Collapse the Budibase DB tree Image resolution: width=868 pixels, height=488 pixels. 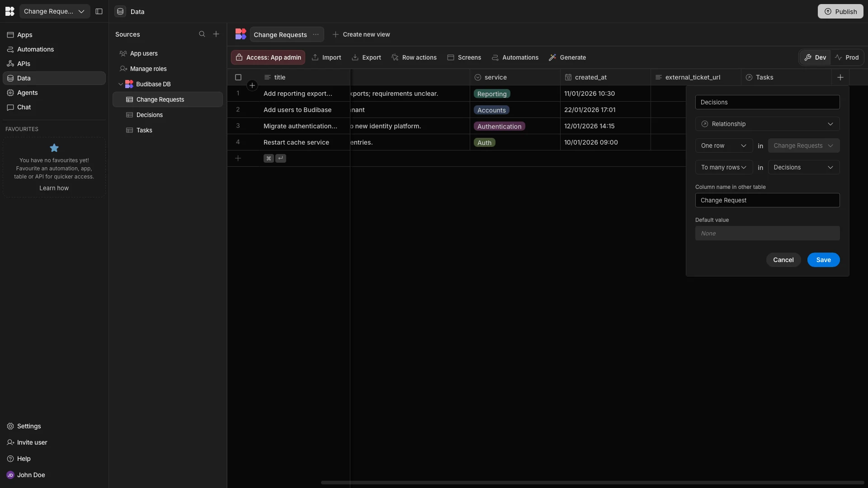click(121, 84)
